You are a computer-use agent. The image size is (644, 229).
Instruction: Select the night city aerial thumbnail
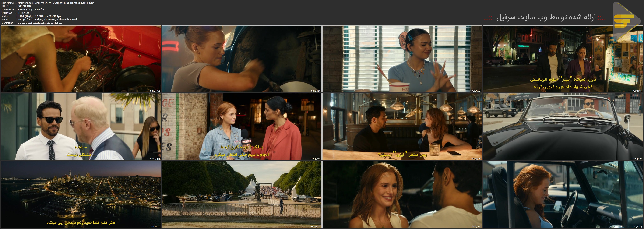(81, 194)
